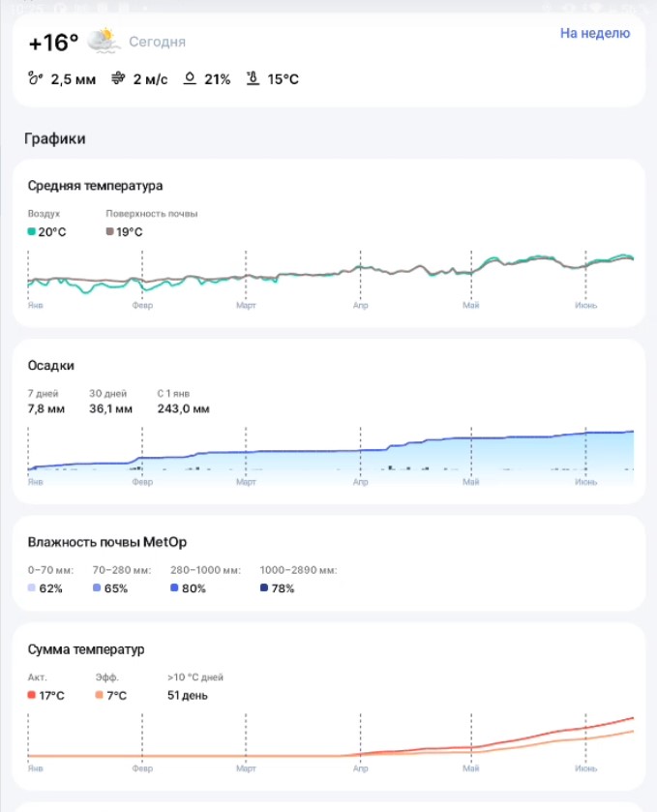
Task: Tap the wind icon next to 2 м/с
Action: (118, 78)
